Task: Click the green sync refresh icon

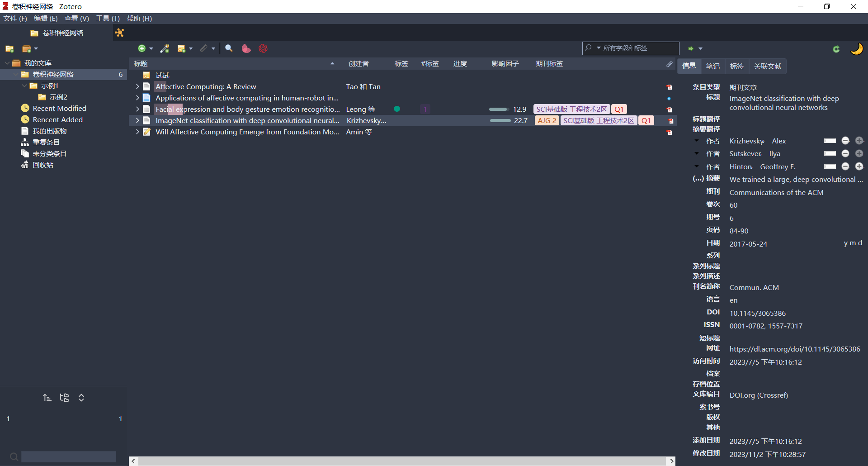Action: tap(836, 49)
